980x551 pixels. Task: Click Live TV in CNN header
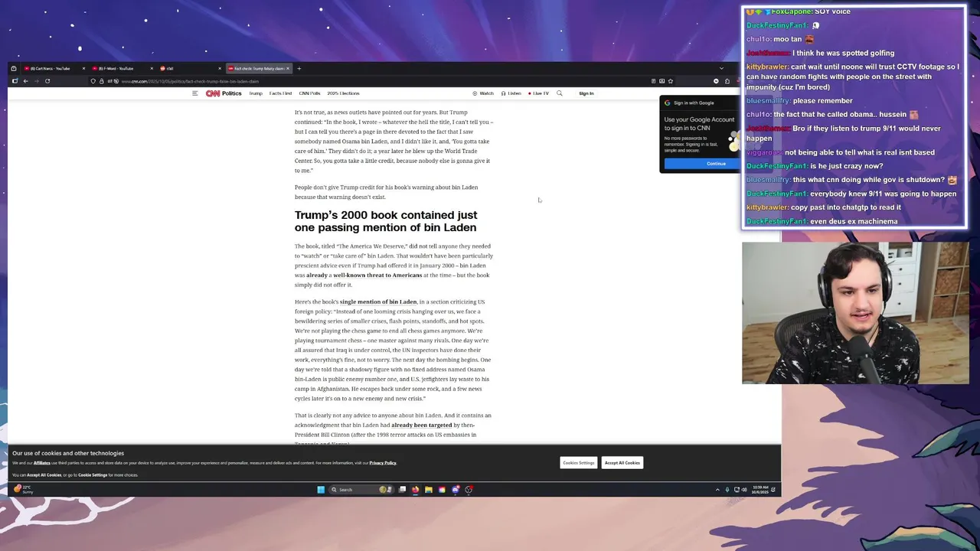pos(539,93)
